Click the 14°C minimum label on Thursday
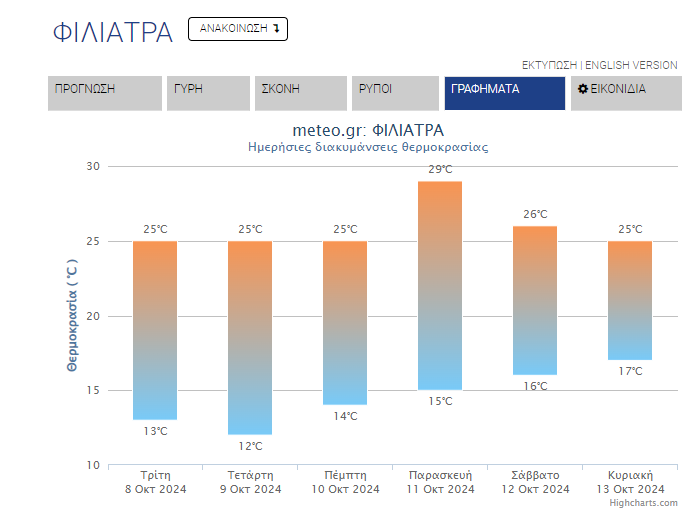The image size is (698, 526). coord(345,416)
